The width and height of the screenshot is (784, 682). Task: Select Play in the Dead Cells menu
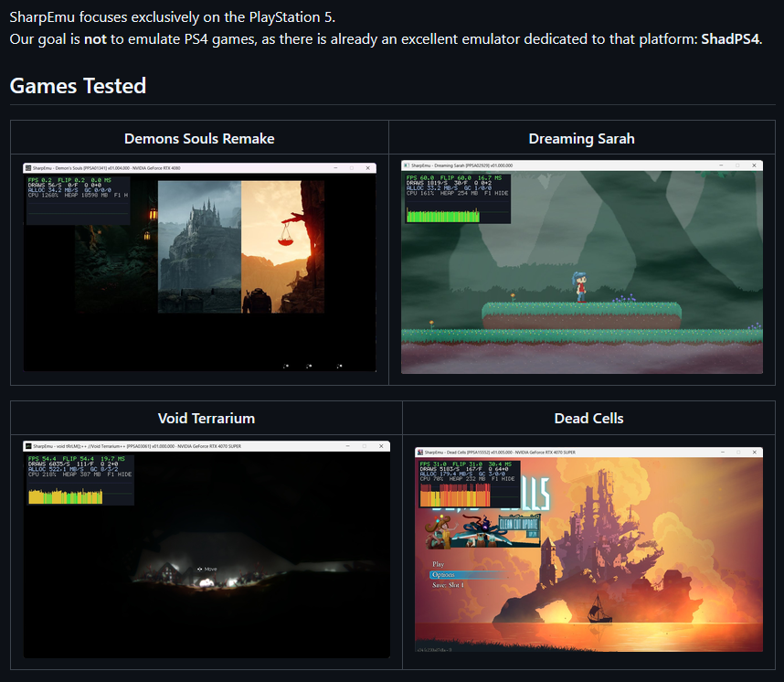[x=438, y=564]
